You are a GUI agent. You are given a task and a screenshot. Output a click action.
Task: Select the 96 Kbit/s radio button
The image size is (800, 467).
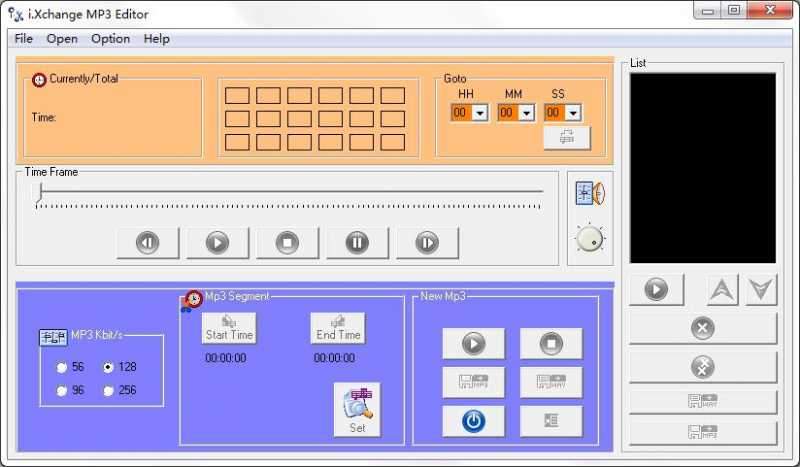(62, 391)
